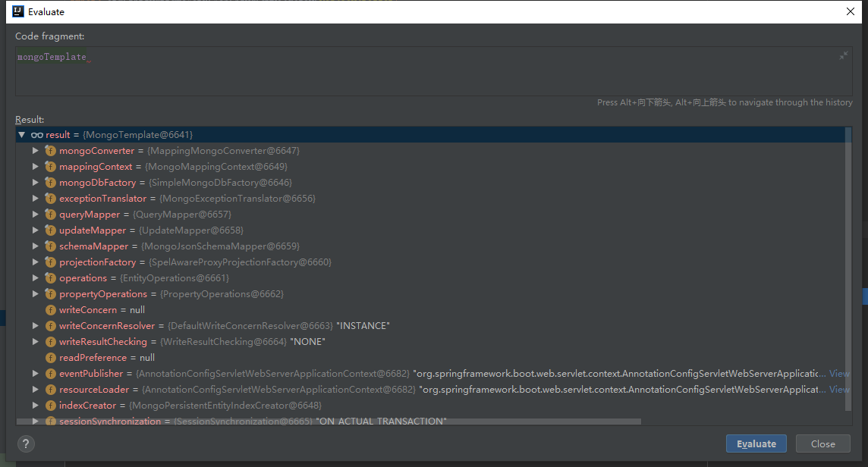The image size is (868, 467).
Task: Expand the mongoDbFactory tree node
Action: pos(36,183)
